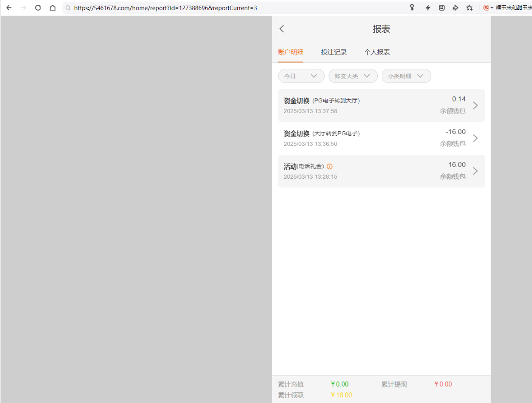Open the 个人报表 tab
This screenshot has height=403, width=532.
(377, 52)
